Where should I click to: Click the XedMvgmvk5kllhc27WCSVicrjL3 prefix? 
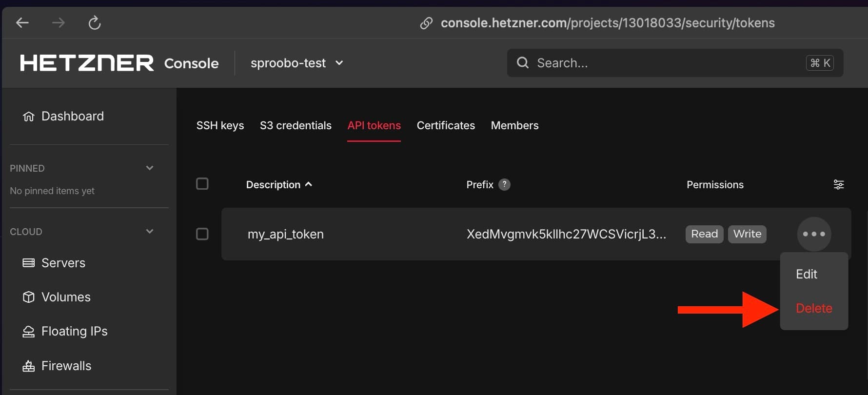pos(566,234)
